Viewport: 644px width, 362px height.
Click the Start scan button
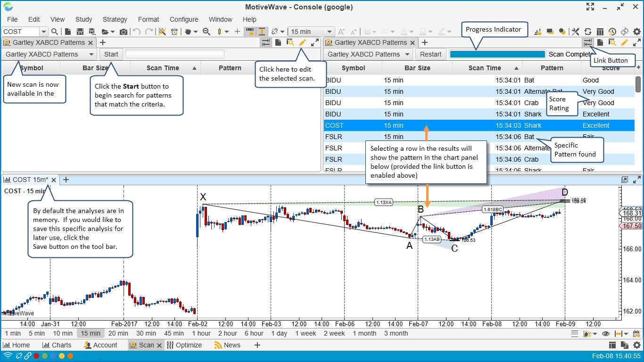point(111,54)
